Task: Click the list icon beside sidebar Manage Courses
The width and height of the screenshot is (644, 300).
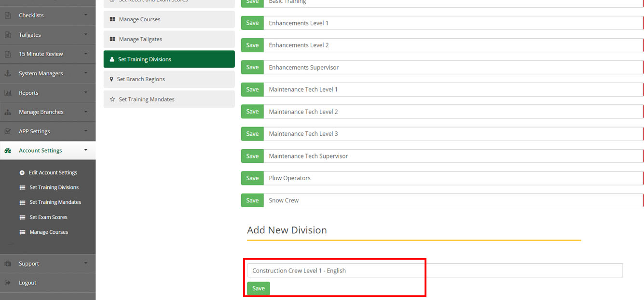Action: click(x=22, y=232)
